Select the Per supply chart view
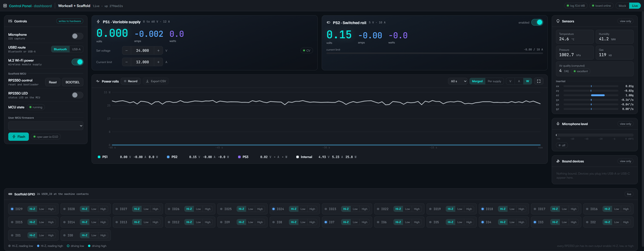The height and width of the screenshot is (251, 644). [x=494, y=82]
